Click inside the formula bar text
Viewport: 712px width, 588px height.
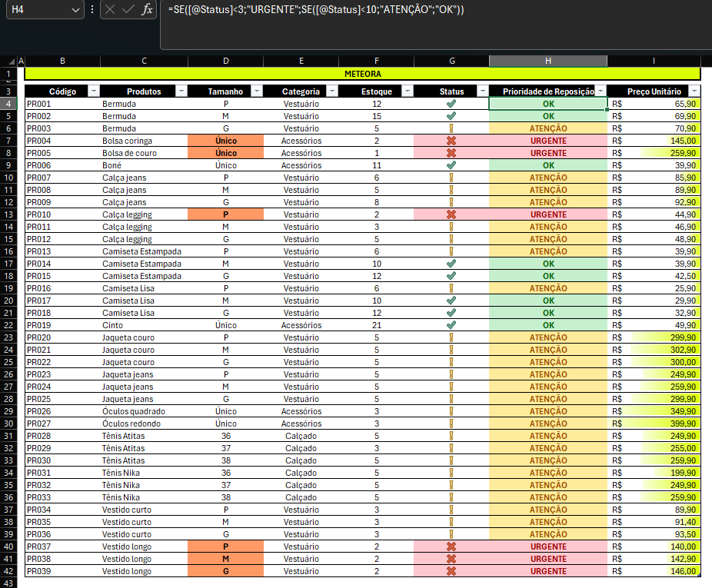click(x=315, y=9)
